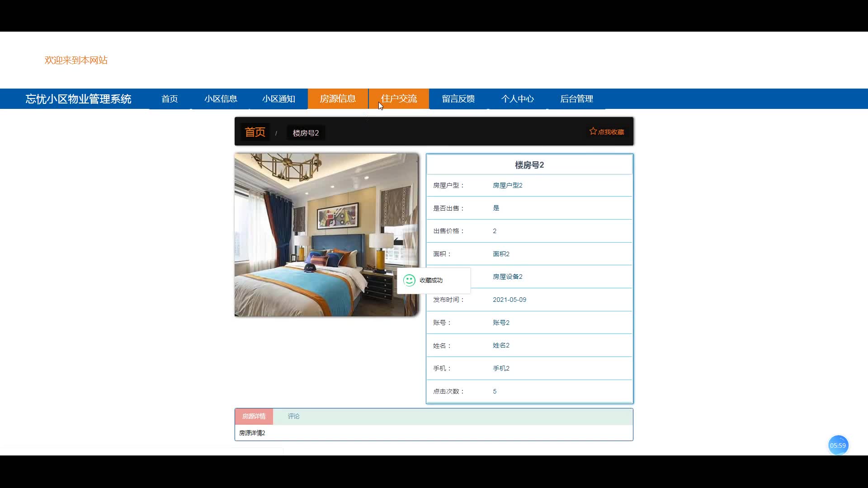The image size is (868, 488).
Task: Click the 手机2 value
Action: 501,368
